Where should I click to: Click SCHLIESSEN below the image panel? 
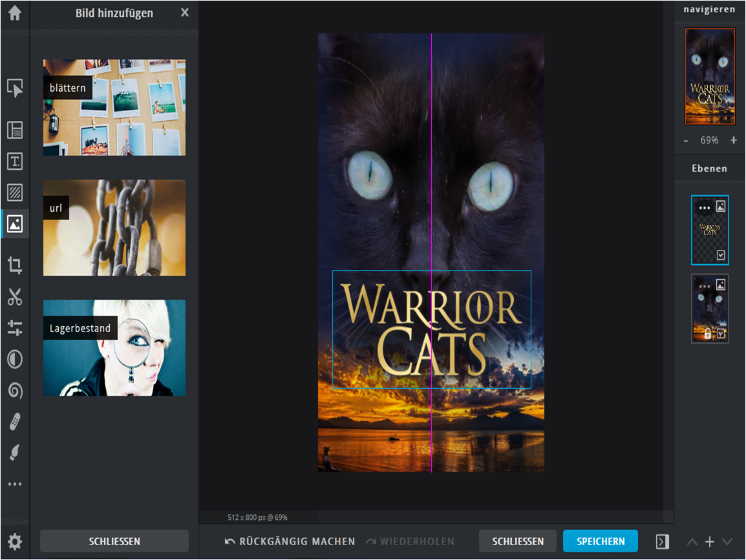pyautogui.click(x=114, y=541)
